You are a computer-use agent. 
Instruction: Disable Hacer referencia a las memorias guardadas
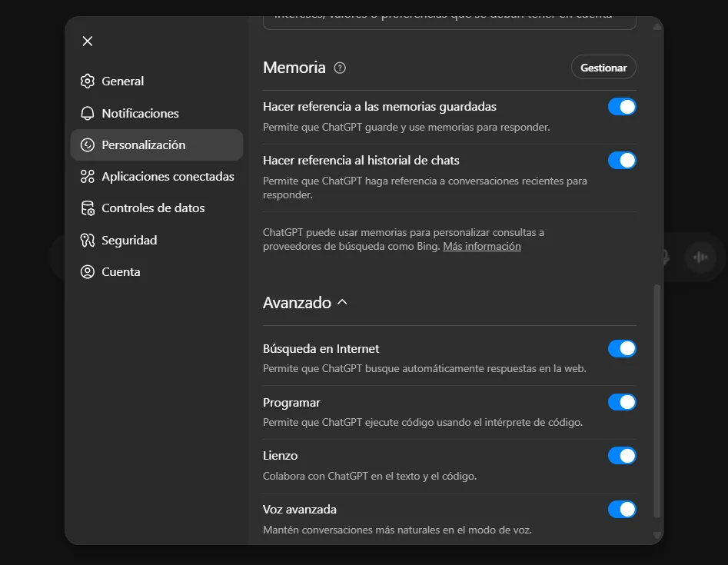pyautogui.click(x=621, y=107)
